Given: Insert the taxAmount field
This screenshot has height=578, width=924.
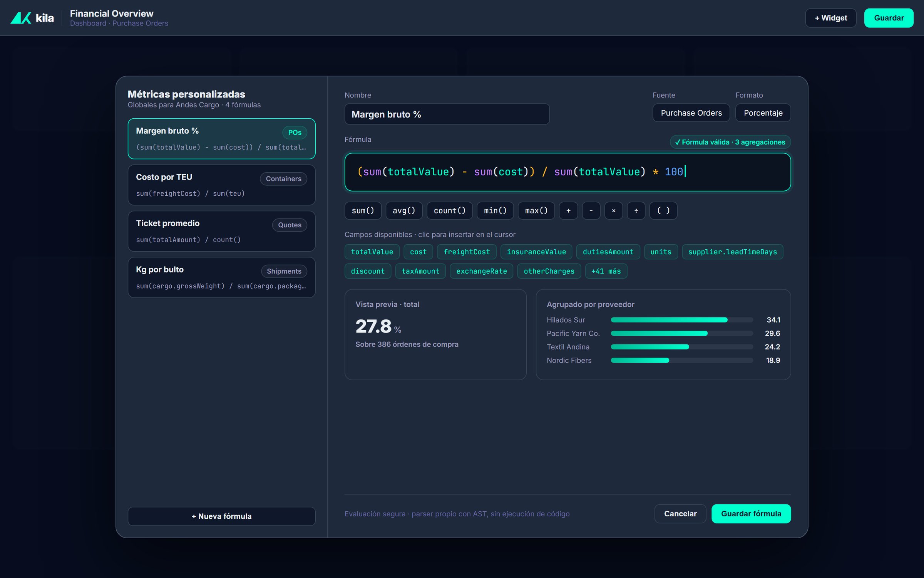Looking at the screenshot, I should 420,271.
